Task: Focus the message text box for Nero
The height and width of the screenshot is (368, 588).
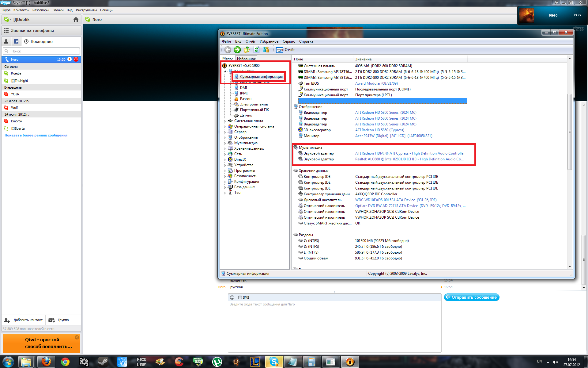Action: point(334,327)
